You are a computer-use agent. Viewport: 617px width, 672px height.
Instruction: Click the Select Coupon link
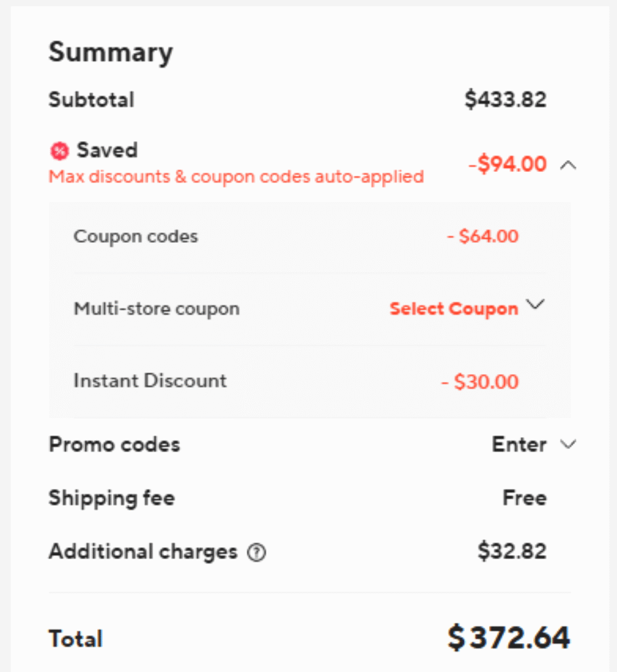[454, 309]
